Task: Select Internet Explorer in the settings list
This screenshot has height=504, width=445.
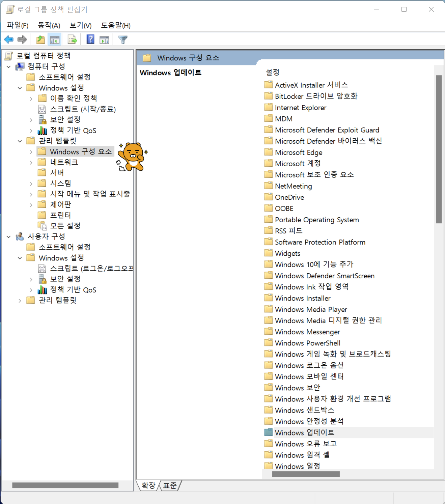Action: pos(301,108)
